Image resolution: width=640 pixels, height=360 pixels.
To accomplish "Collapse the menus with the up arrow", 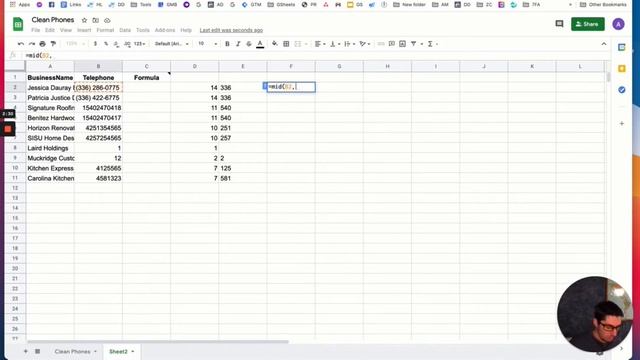I will coord(604,44).
